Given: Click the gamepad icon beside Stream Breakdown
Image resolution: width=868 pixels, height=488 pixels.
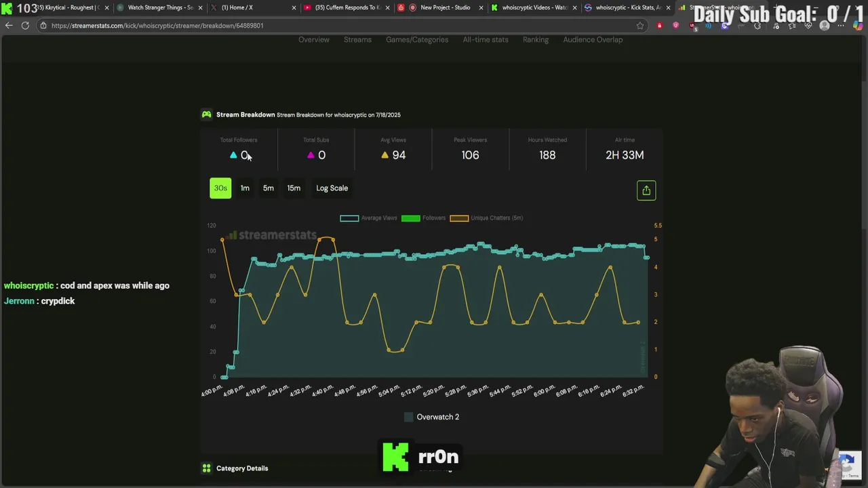Looking at the screenshot, I should click(x=206, y=115).
